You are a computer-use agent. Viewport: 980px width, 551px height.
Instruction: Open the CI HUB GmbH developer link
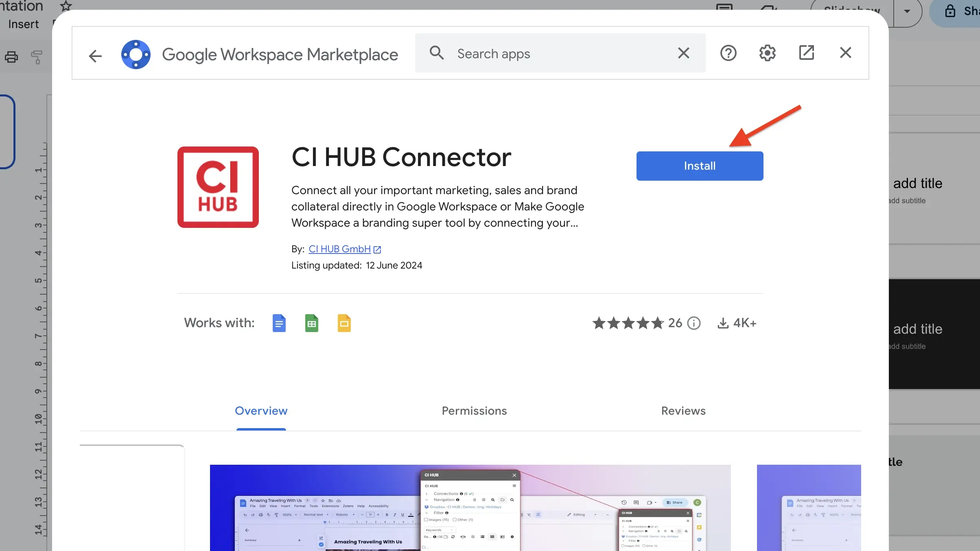click(x=344, y=249)
